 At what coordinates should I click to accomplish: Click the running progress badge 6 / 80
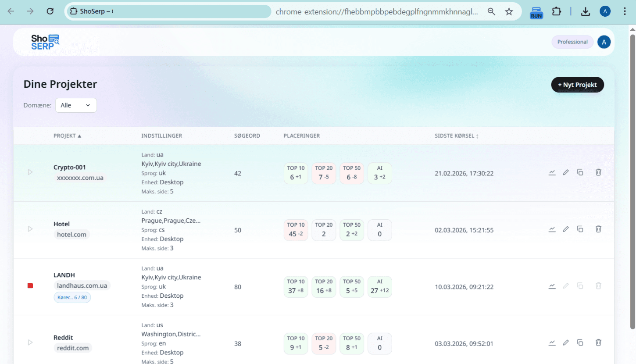(72, 297)
